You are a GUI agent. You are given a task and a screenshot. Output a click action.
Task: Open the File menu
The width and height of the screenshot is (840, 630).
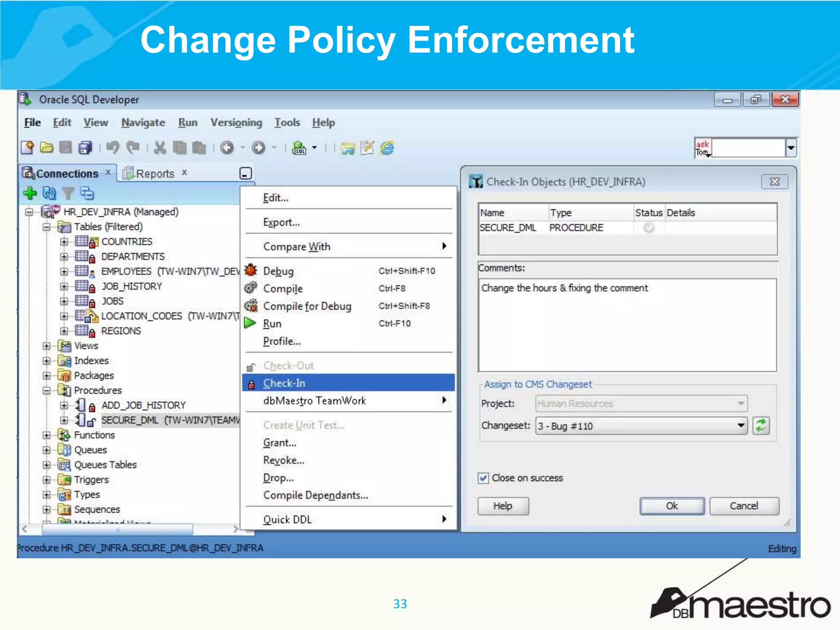[32, 123]
